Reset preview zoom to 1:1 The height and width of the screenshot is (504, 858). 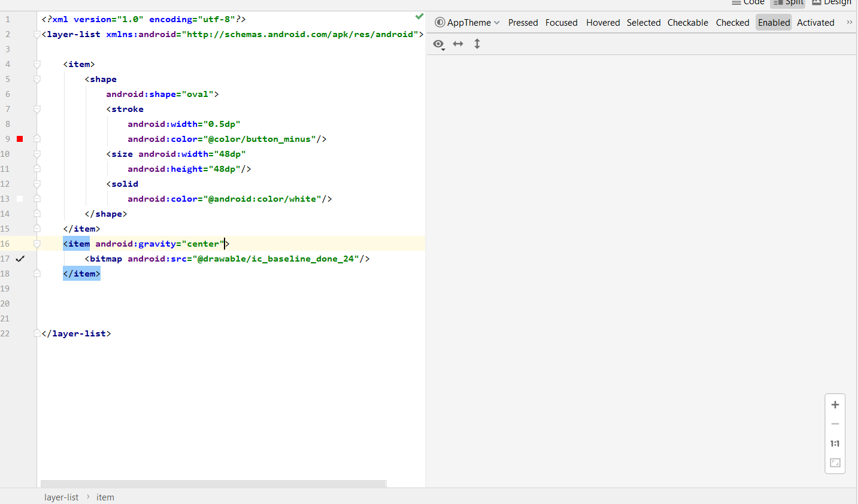[x=835, y=444]
